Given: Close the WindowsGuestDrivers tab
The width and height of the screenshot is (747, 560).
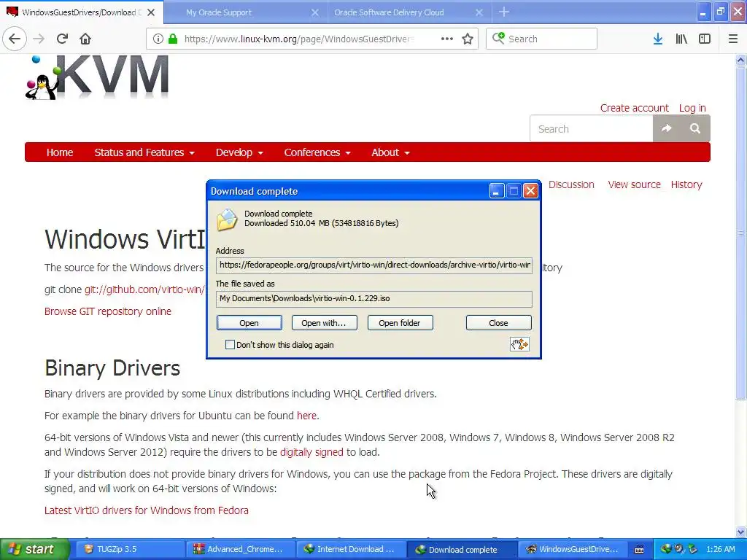Looking at the screenshot, I should [x=151, y=12].
